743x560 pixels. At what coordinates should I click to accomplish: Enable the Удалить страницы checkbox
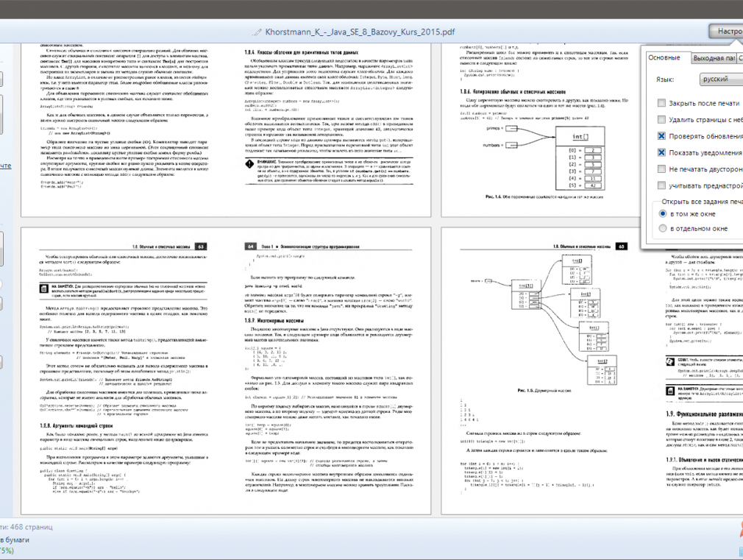661,119
